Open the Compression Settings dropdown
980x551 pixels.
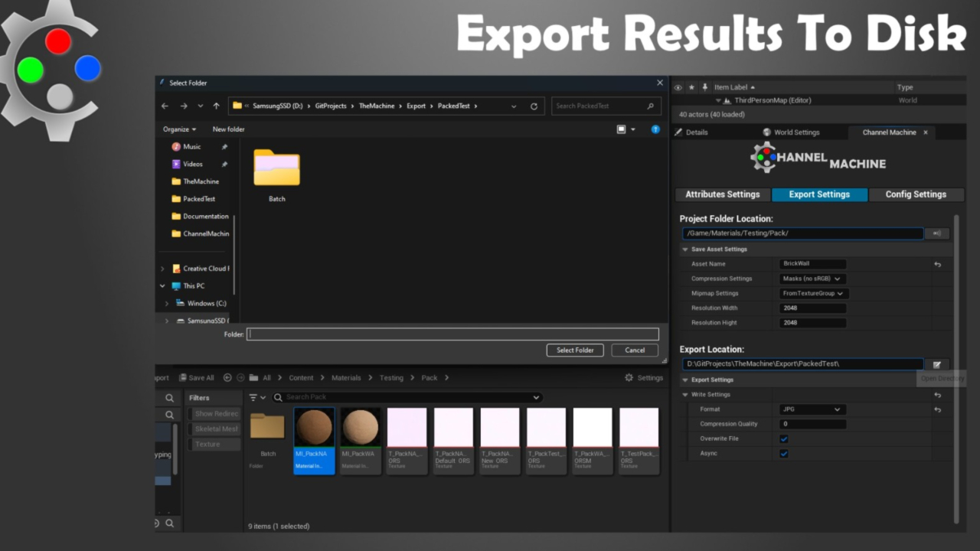coord(813,279)
